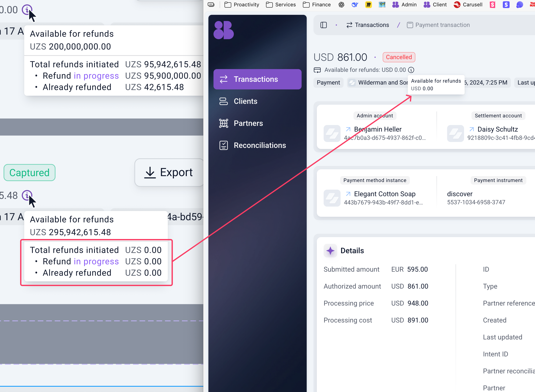535x392 pixels.
Task: Click the arrow icon beside Daisy Schultz
Action: point(472,129)
